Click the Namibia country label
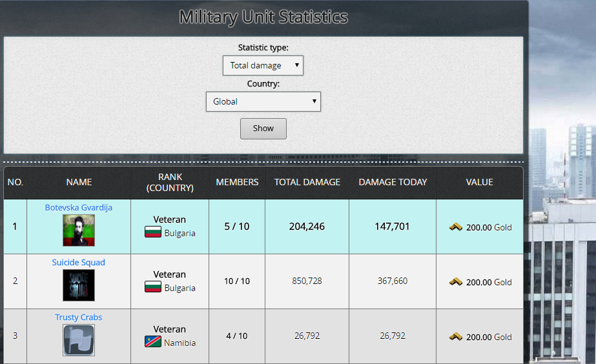This screenshot has height=364, width=596. [x=180, y=343]
